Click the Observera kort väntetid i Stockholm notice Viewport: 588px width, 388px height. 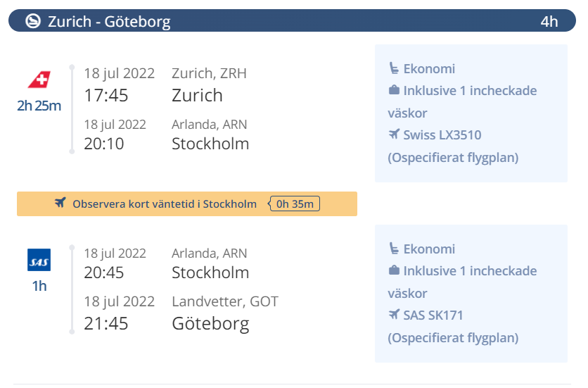coord(165,204)
